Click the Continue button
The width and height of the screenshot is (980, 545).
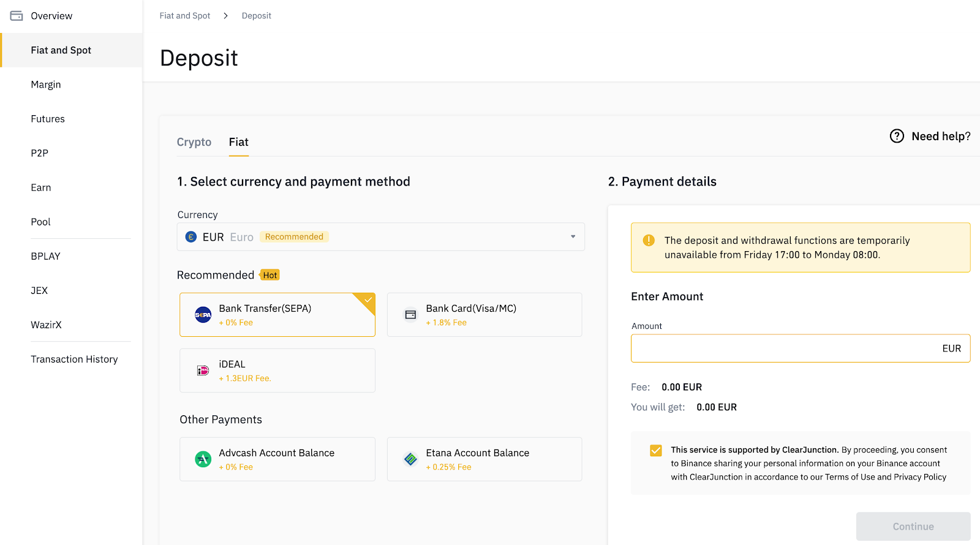913,527
